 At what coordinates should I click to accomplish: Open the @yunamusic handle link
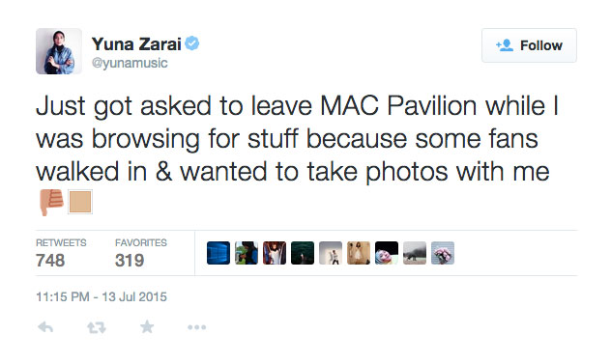pyautogui.click(x=130, y=63)
